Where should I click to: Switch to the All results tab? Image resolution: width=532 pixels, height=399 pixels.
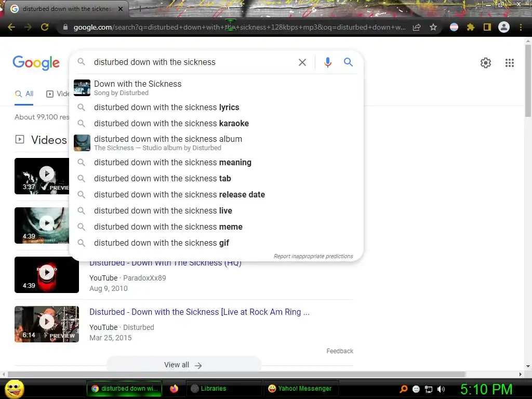(x=24, y=94)
